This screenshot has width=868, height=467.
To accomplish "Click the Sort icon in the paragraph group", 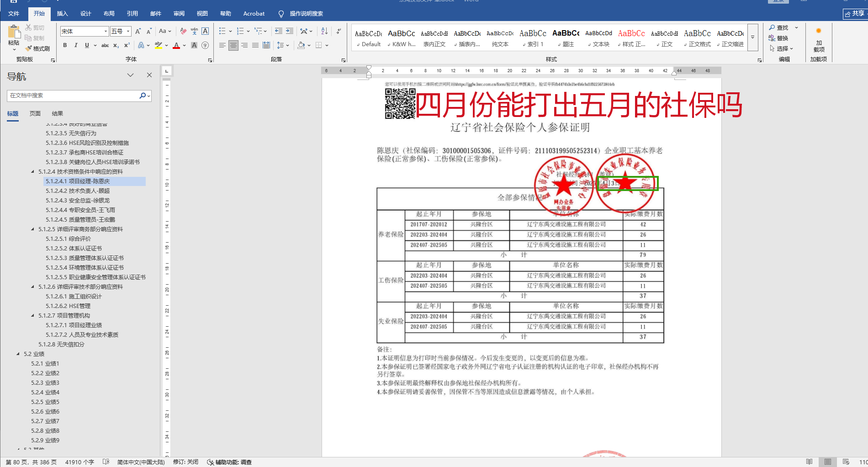I will click(324, 31).
